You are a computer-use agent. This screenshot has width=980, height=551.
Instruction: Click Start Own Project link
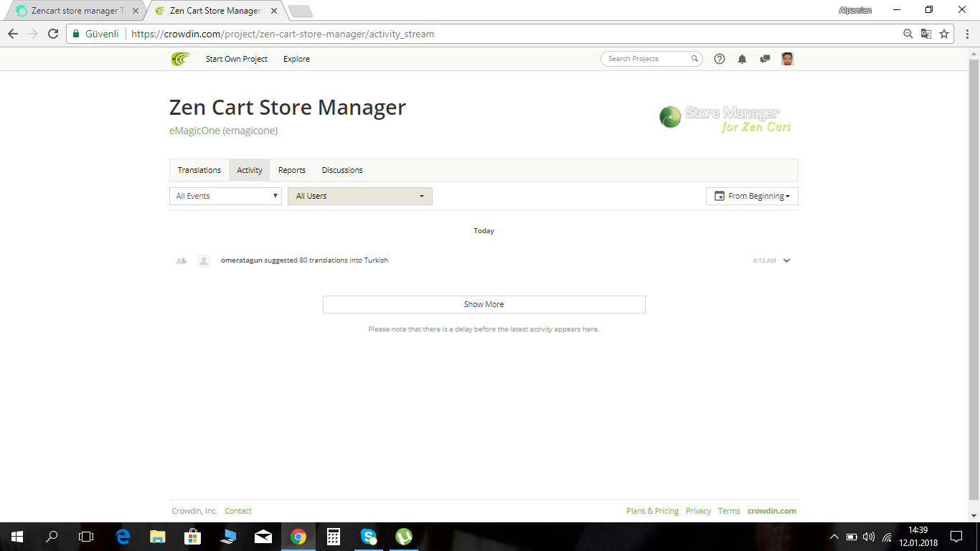[x=237, y=59]
